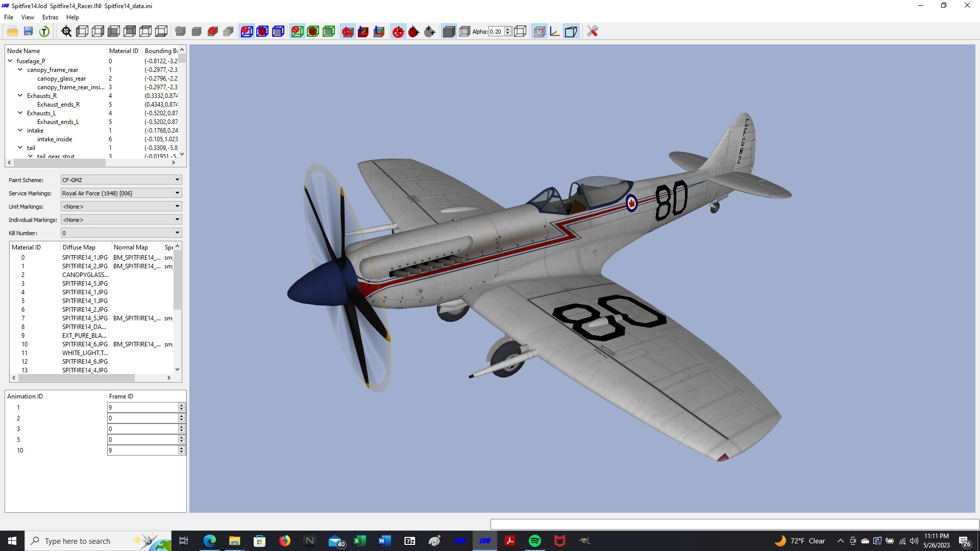Open the Paint Scheme dropdown
The height and width of the screenshot is (551, 980).
121,180
